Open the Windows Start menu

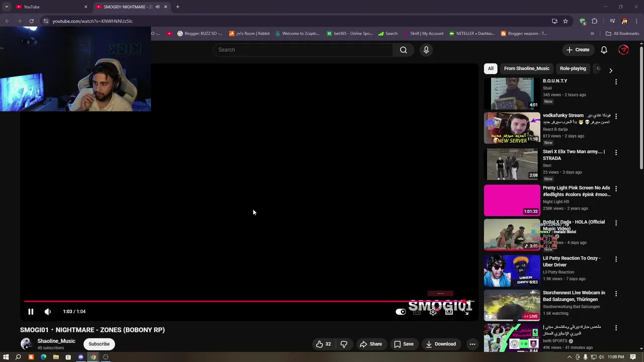click(x=6, y=357)
